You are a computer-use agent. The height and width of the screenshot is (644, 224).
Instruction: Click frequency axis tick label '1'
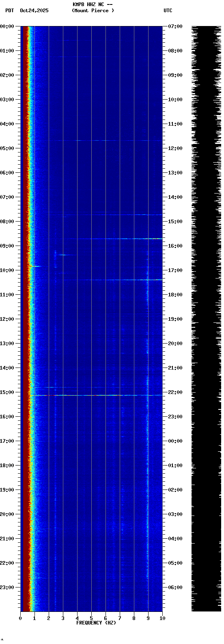point(34,618)
